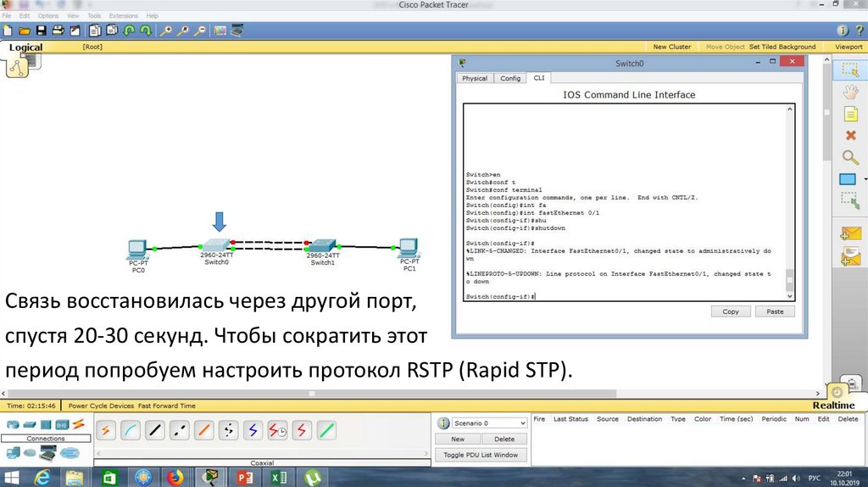Choose the automatic connection type lightning icon

coord(106,430)
